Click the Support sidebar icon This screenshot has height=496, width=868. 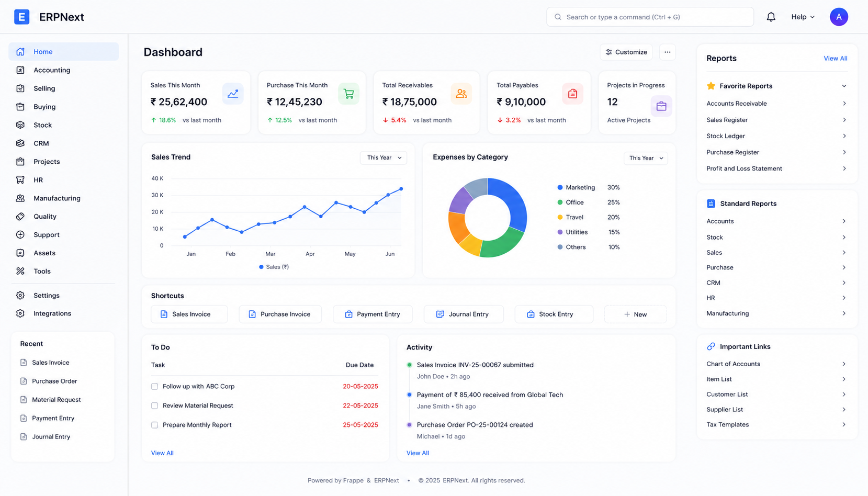pos(20,235)
